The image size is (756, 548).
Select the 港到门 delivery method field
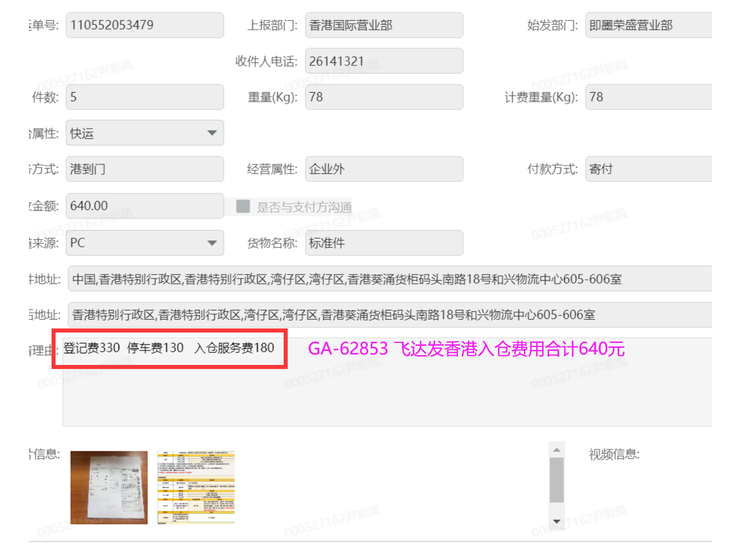pyautogui.click(x=144, y=169)
